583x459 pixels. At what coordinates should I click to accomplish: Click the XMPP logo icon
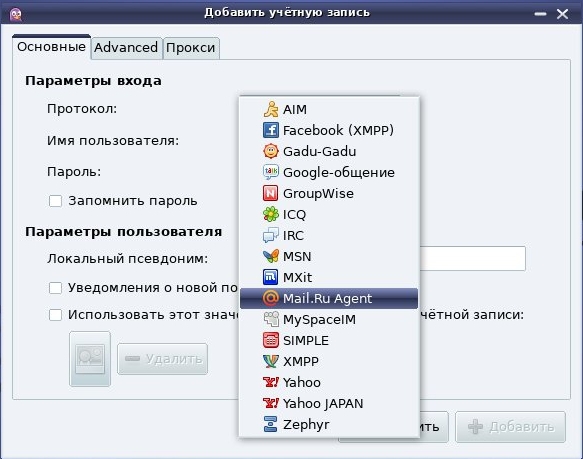tap(271, 361)
